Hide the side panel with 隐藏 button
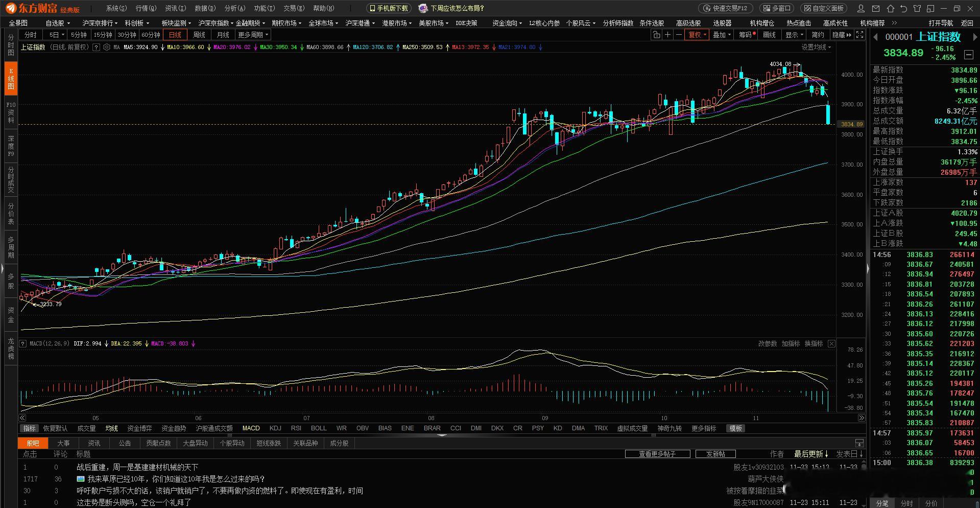 [x=842, y=35]
